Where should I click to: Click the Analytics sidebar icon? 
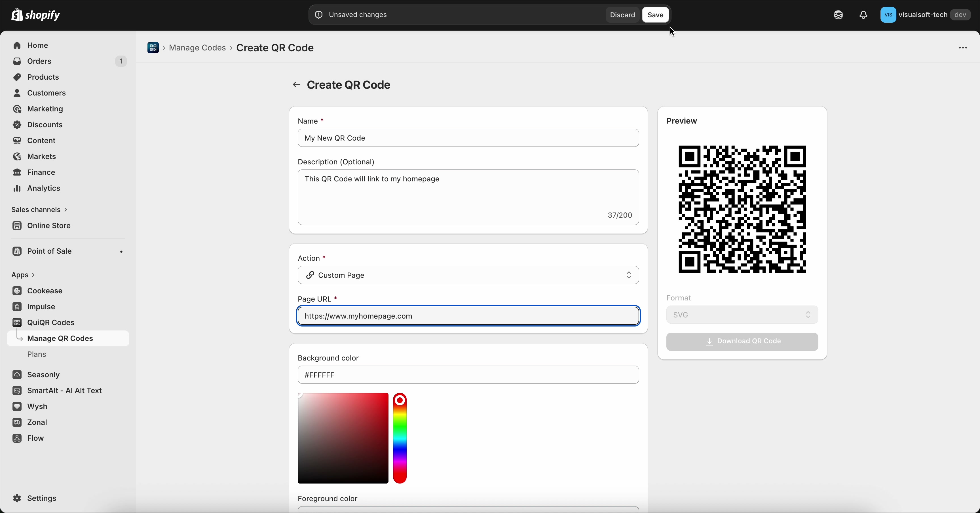(x=17, y=188)
